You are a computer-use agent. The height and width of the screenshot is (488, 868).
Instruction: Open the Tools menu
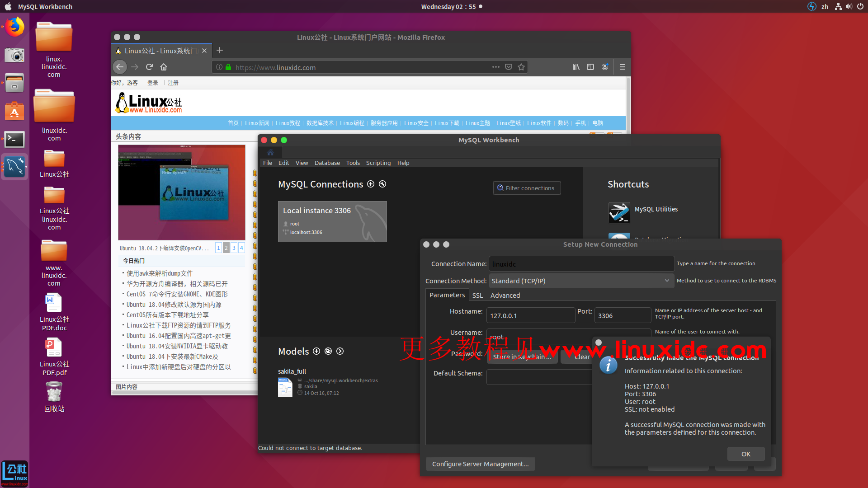(353, 163)
